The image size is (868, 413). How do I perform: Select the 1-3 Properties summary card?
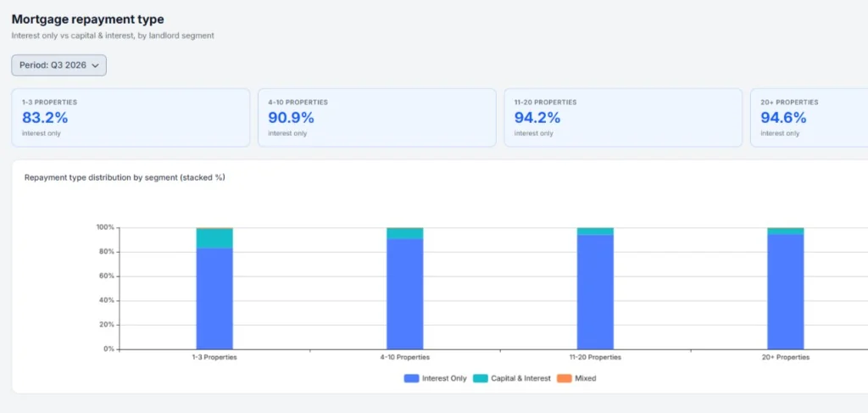tap(131, 118)
